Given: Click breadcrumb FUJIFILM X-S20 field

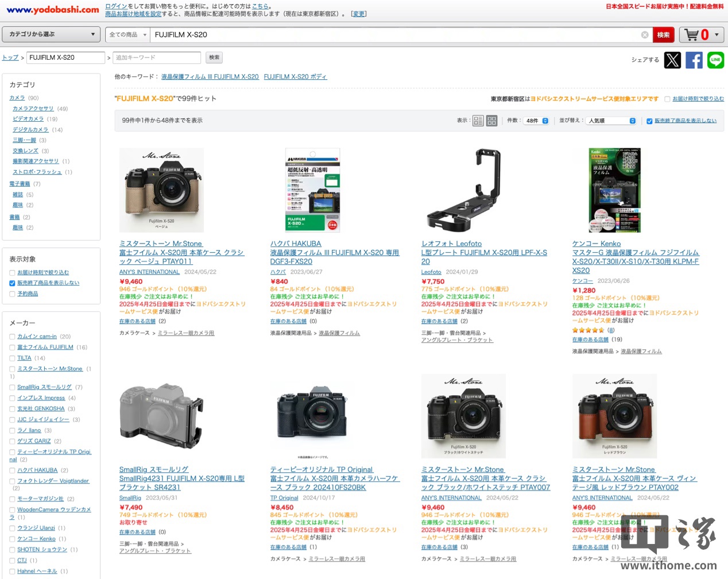Looking at the screenshot, I should tap(66, 57).
